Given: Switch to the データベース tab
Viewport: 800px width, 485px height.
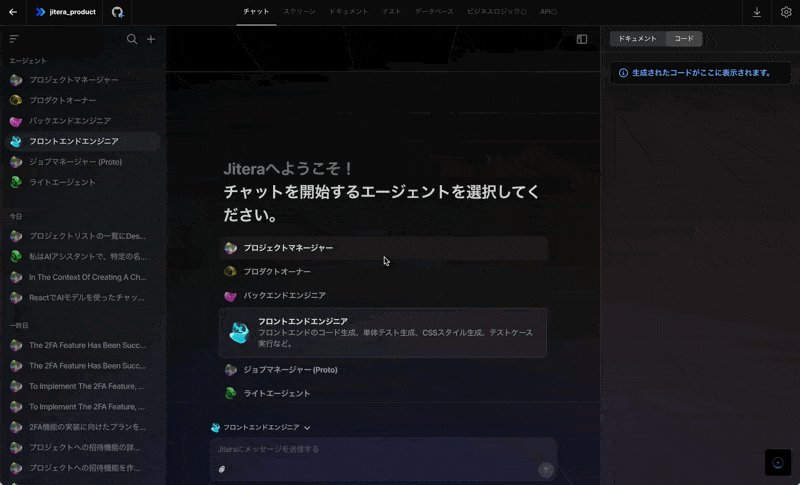Looking at the screenshot, I should pyautogui.click(x=434, y=12).
